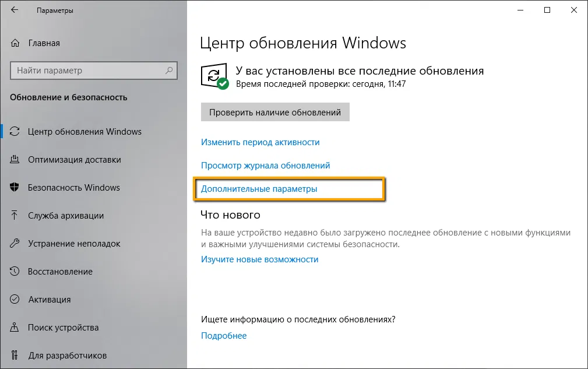Open Find My Device via its icon
This screenshot has height=369, width=588.
tap(14, 328)
